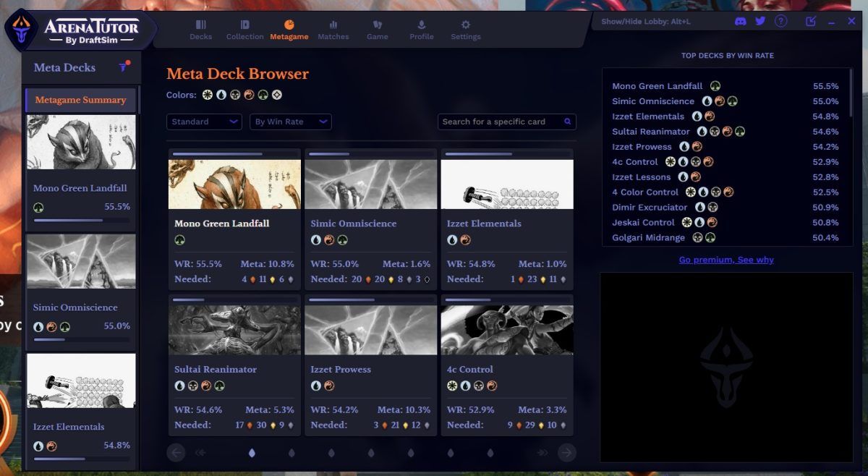
Task: Click the Go premium, See why link
Action: pyautogui.click(x=726, y=260)
